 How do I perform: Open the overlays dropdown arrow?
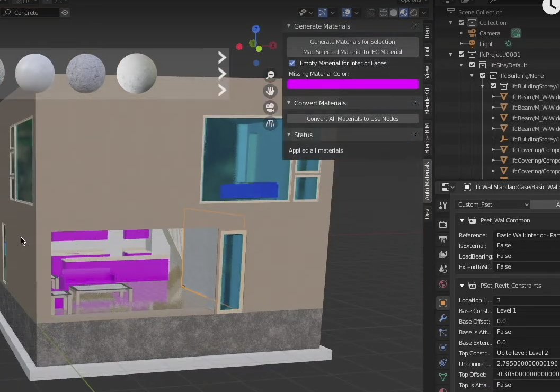(x=357, y=13)
